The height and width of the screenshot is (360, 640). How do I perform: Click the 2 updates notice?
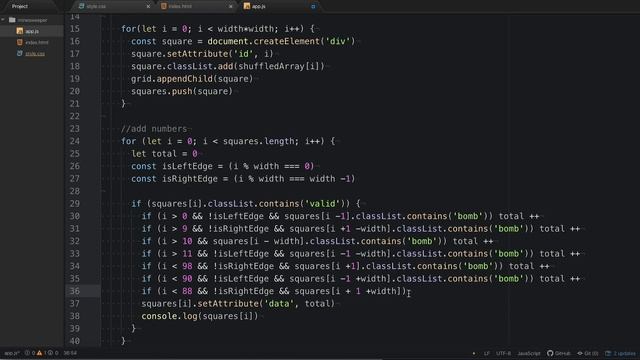click(x=620, y=353)
